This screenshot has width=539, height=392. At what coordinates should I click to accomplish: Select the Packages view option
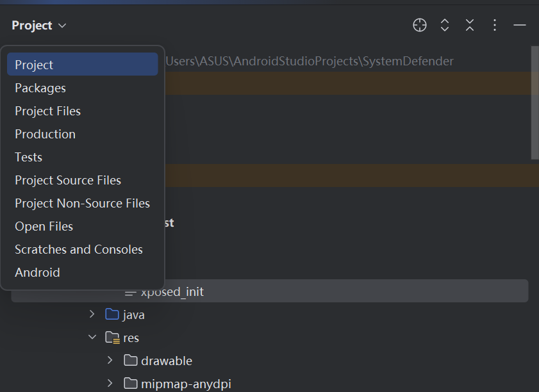pyautogui.click(x=40, y=88)
